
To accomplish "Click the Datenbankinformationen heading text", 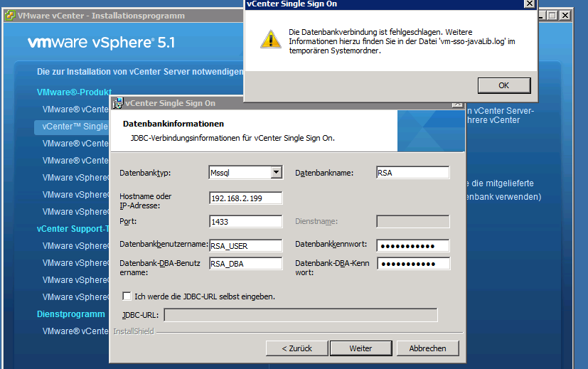I will tap(173, 124).
